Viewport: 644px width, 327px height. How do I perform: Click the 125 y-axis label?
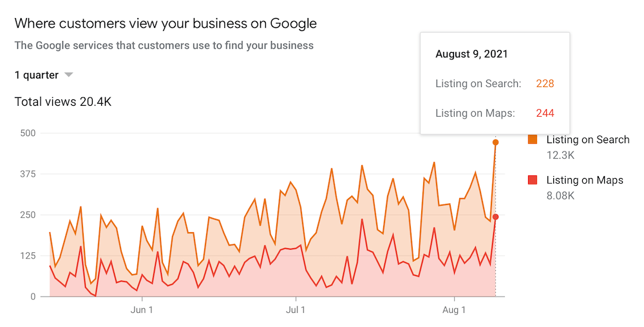coord(28,256)
